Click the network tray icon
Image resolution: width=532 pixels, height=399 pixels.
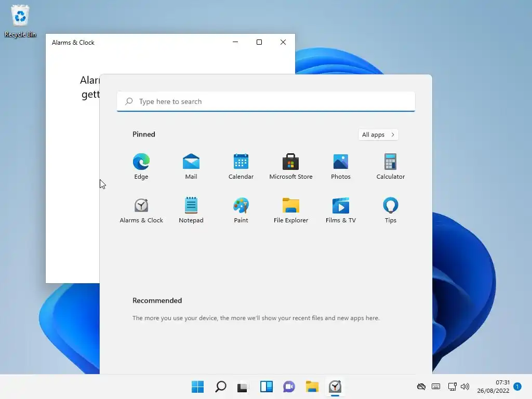pyautogui.click(x=452, y=387)
